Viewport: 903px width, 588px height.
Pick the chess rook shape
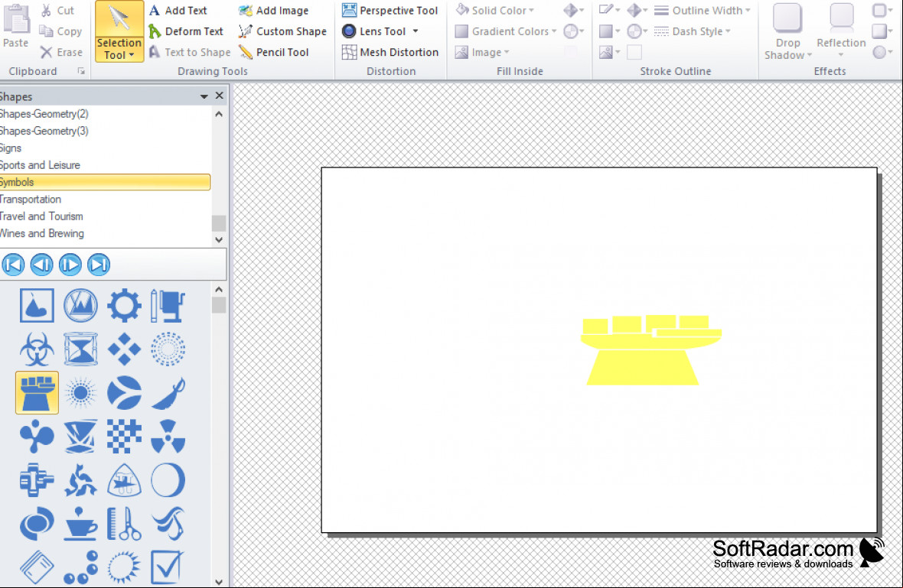[x=37, y=393]
